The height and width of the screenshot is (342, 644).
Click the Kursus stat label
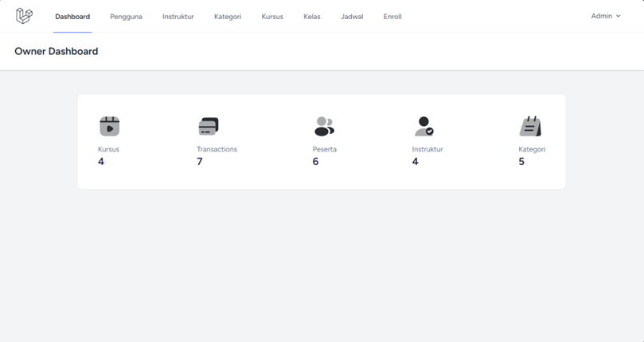click(108, 149)
